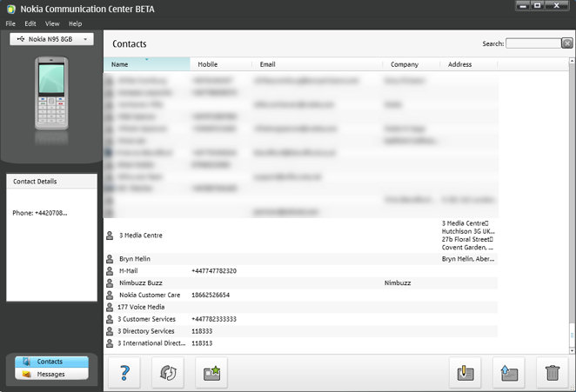This screenshot has width=576, height=392.
Task: Sort contacts by Name column header
Action: 146,64
